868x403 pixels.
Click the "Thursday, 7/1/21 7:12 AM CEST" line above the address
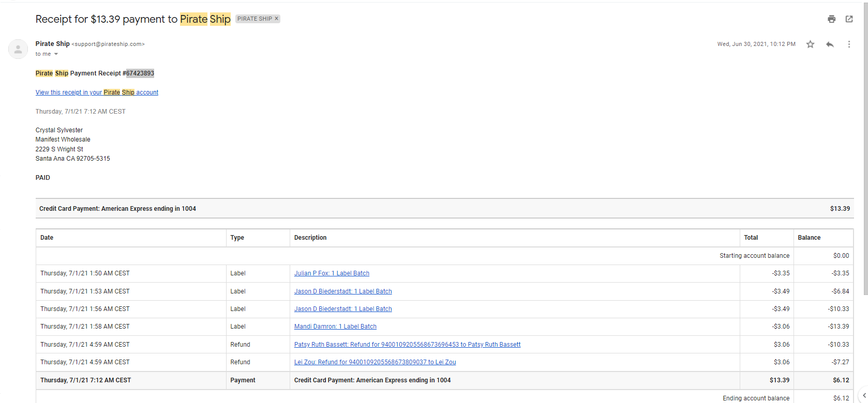pyautogui.click(x=81, y=112)
